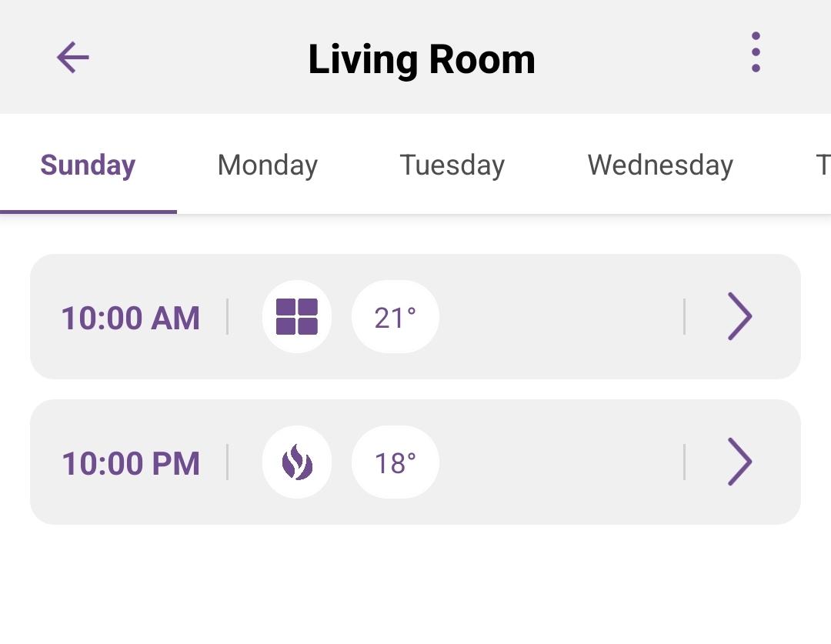Select the Sunday tab
Viewport: 831px width, 644px height.
click(x=88, y=165)
